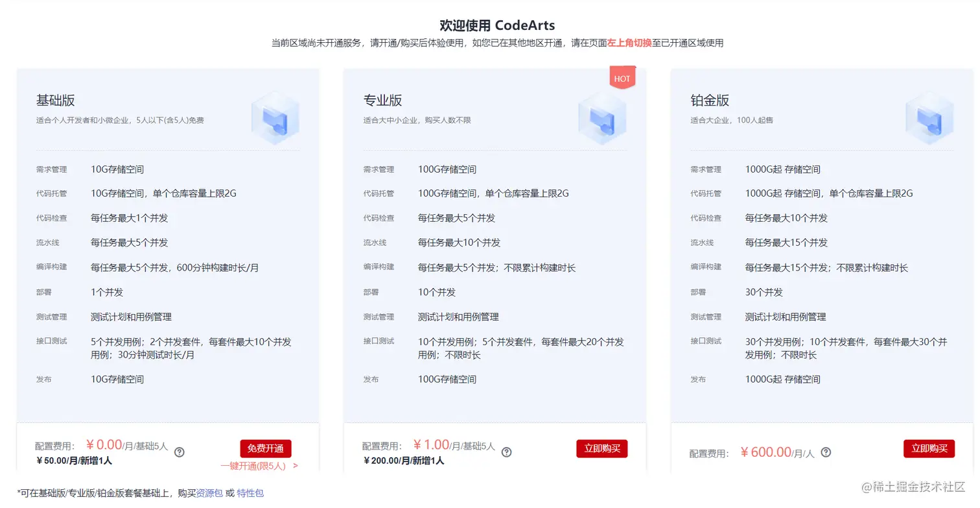Viewport: 980px width, 508px height.
Task: Click 接口测试 label in 基础版 card
Action: coord(52,341)
